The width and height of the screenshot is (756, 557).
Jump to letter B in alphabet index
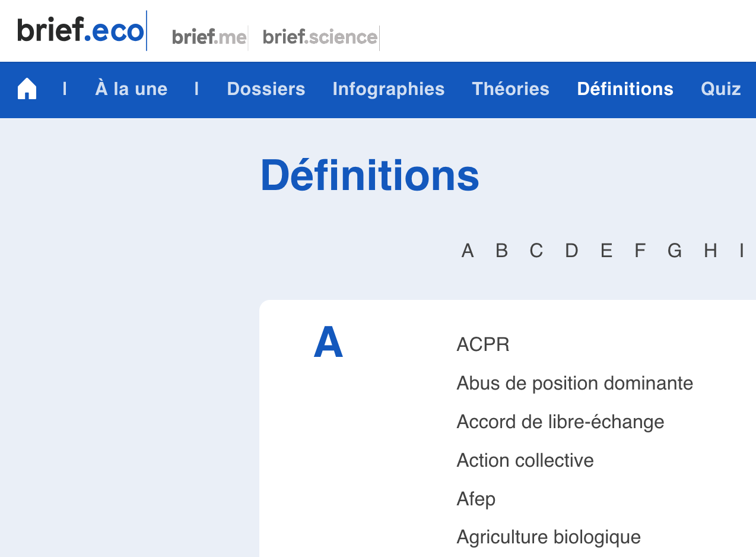click(501, 251)
